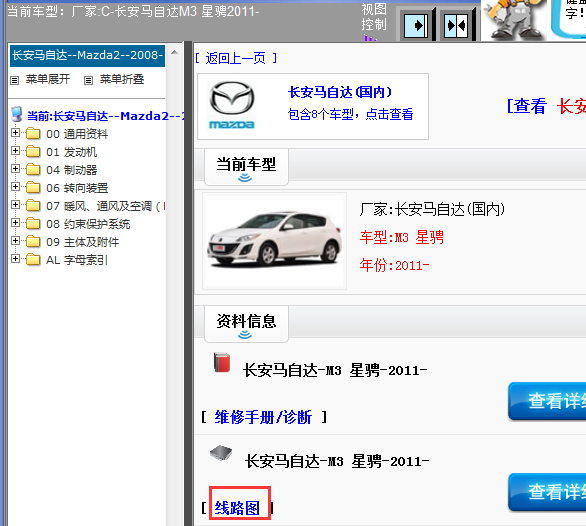Click 查看详细 button for wiring diagram row
The width and height of the screenshot is (586, 526).
[x=547, y=492]
